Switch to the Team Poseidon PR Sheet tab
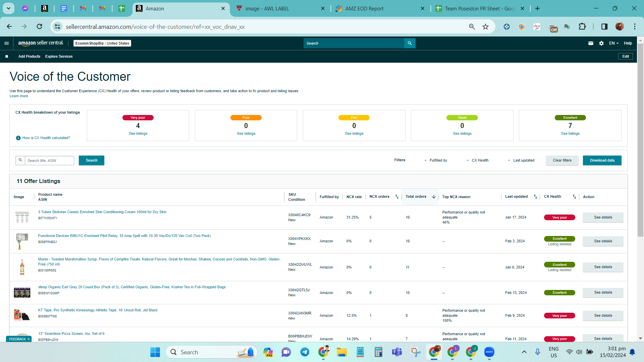 pyautogui.click(x=480, y=9)
